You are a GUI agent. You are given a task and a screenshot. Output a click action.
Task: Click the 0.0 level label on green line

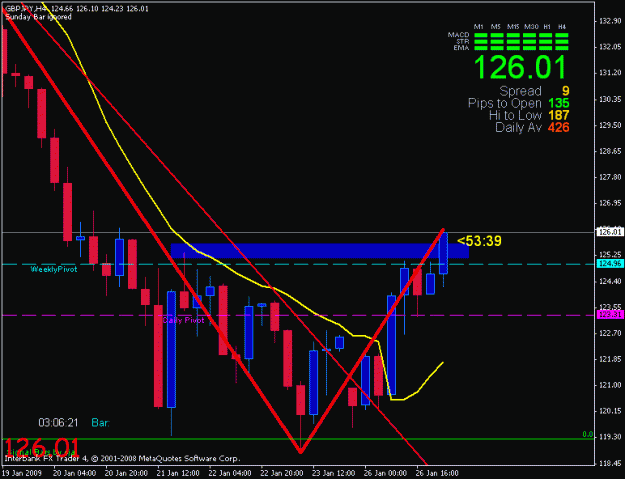[588, 434]
